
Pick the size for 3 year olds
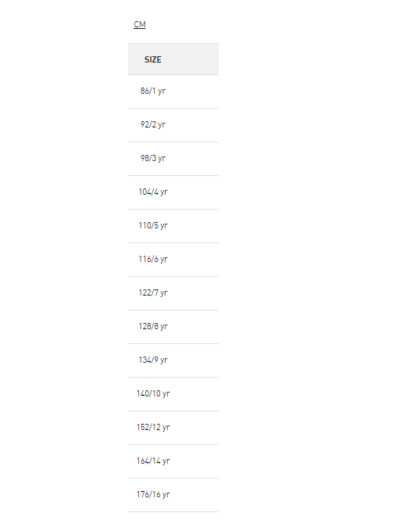(173, 159)
